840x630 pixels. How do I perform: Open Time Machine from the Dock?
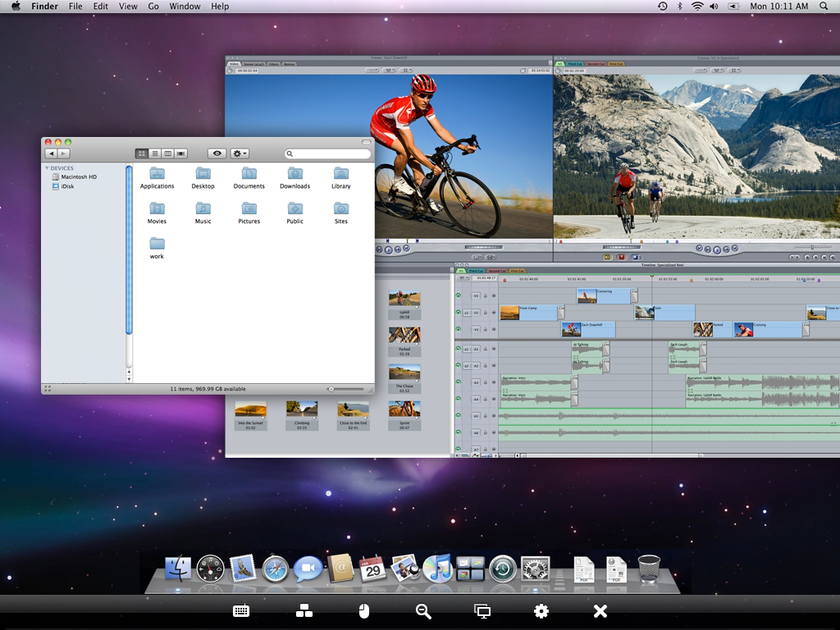pos(502,568)
